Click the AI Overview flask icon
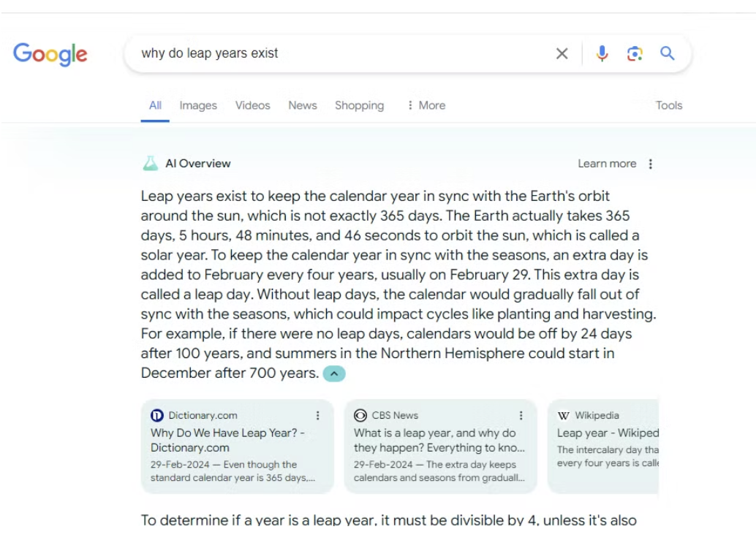756x551 pixels. tap(150, 164)
